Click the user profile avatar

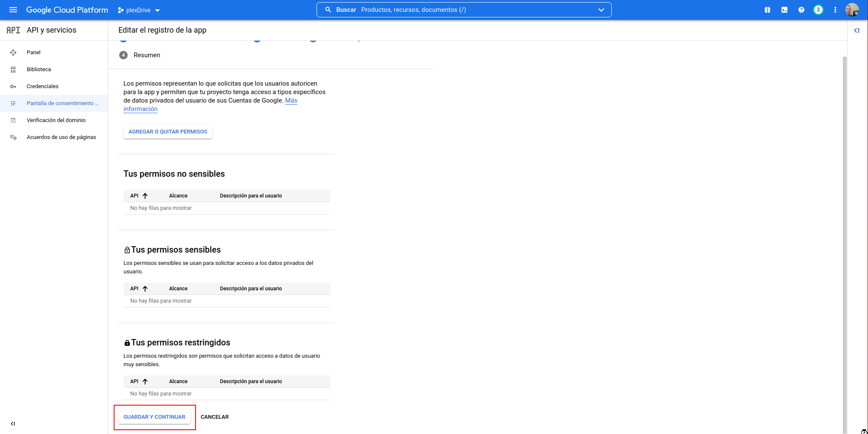pyautogui.click(x=852, y=10)
